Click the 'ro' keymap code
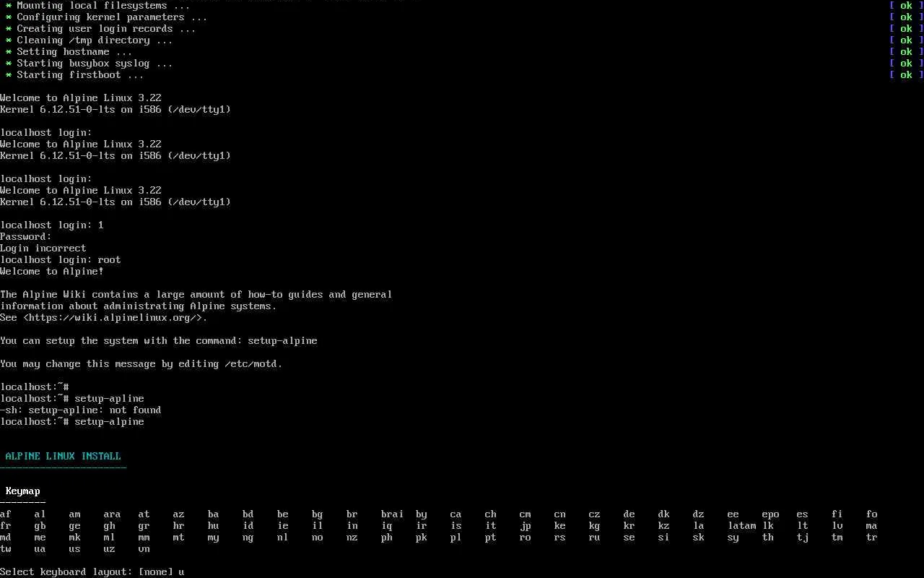924x578 pixels. (526, 537)
